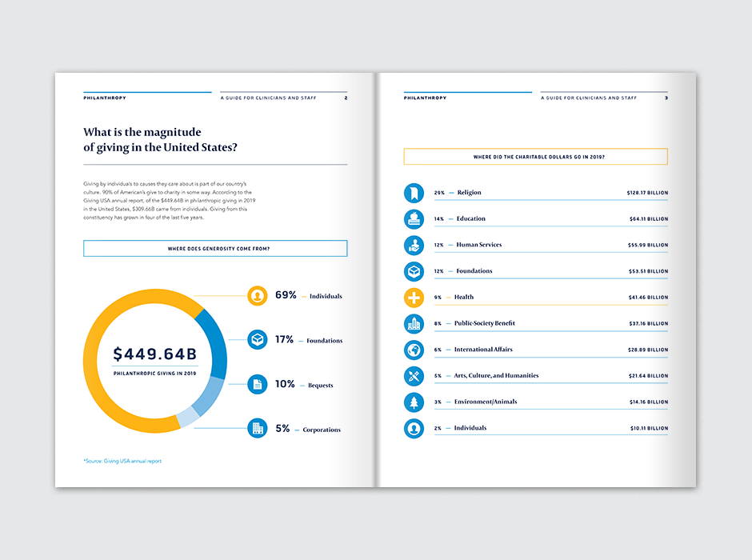The height and width of the screenshot is (560, 752).
Task: Click the International Affairs megaphone icon
Action: (413, 350)
